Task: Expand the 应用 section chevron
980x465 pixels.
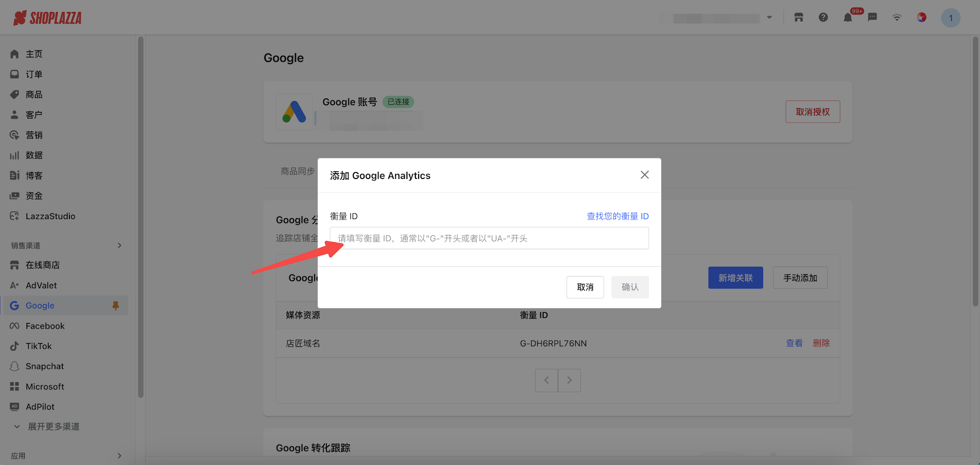Action: click(x=120, y=456)
